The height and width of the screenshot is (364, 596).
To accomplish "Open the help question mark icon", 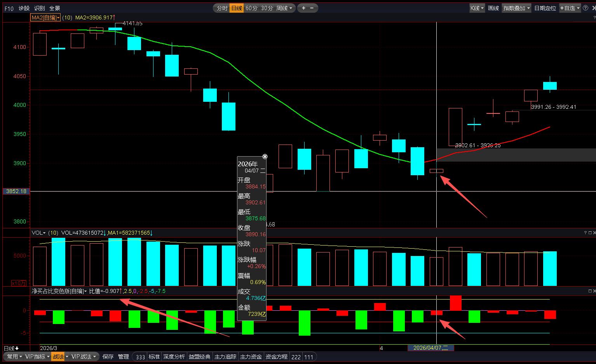I will tap(586, 8).
